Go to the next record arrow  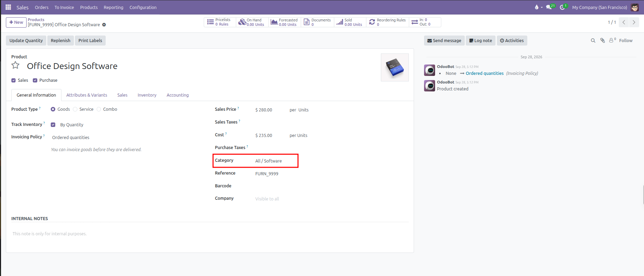[634, 22]
